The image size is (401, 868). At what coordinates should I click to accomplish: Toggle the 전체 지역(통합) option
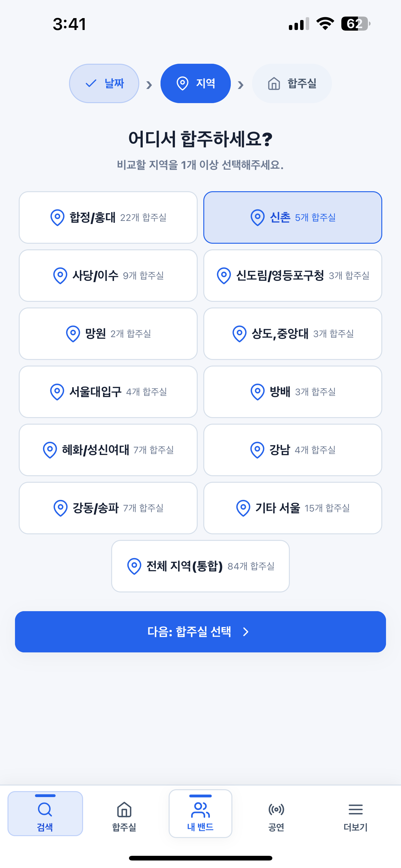click(x=200, y=566)
